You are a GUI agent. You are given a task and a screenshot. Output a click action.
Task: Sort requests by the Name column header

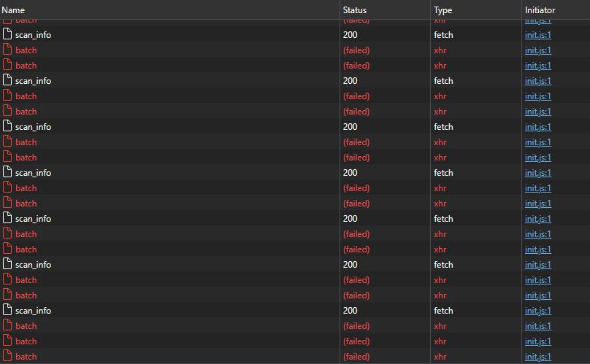pos(13,10)
